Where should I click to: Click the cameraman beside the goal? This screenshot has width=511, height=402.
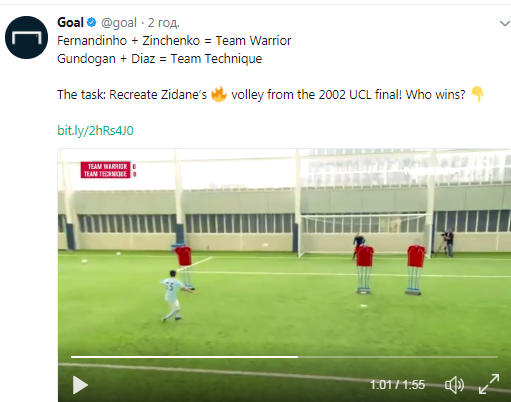click(448, 243)
